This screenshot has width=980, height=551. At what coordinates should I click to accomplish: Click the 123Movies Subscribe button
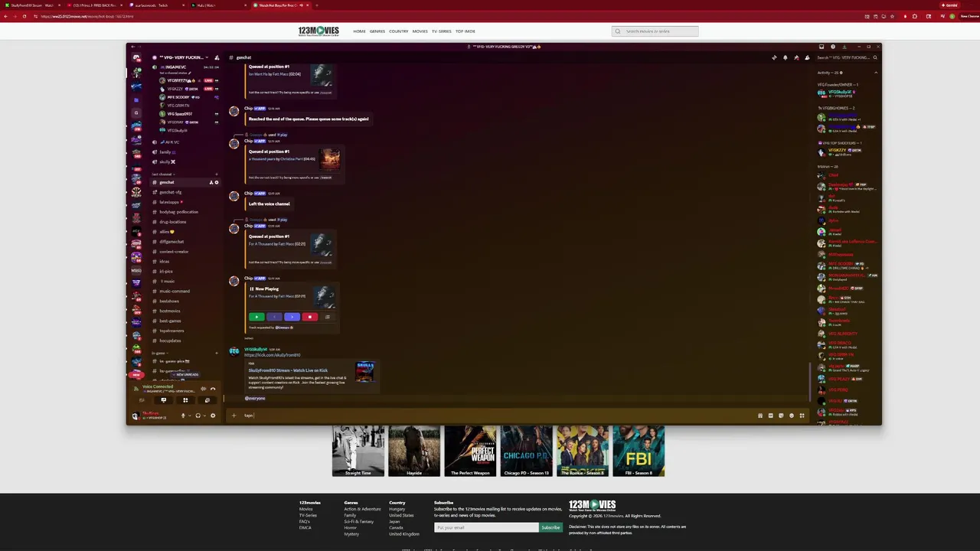pos(550,527)
